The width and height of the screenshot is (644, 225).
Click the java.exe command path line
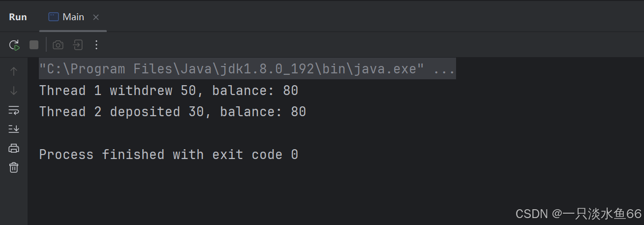pyautogui.click(x=231, y=69)
